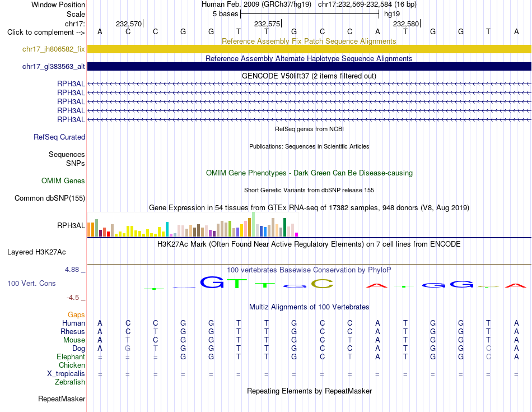Open the chr17_jh806582_fix track label
This screenshot has height=412, width=532.
point(54,49)
